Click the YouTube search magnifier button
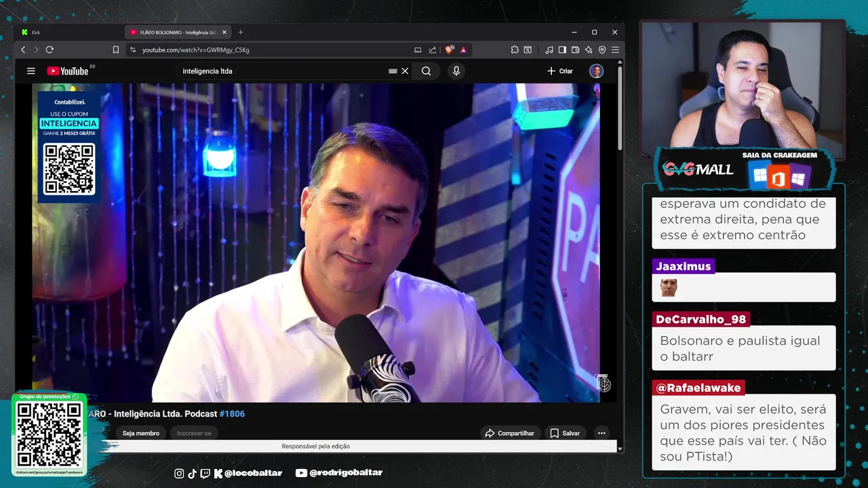868x488 pixels. tap(426, 71)
